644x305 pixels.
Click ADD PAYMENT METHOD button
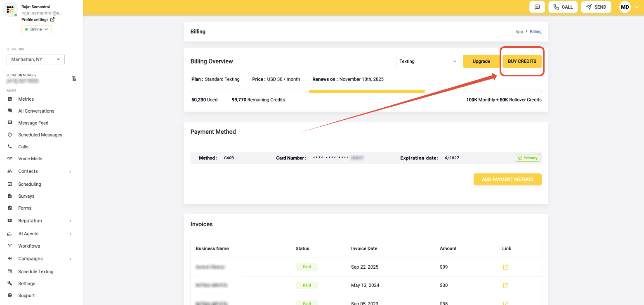click(507, 180)
